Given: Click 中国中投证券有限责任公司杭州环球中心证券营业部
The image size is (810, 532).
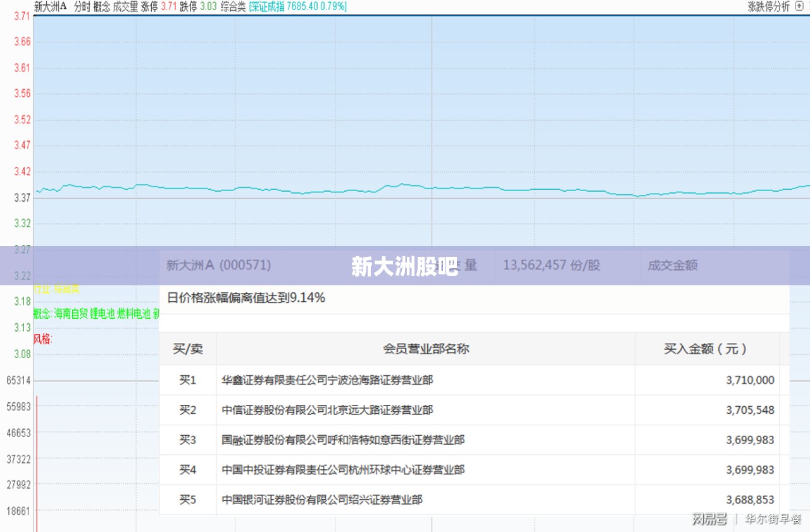Looking at the screenshot, I should pos(343,470).
